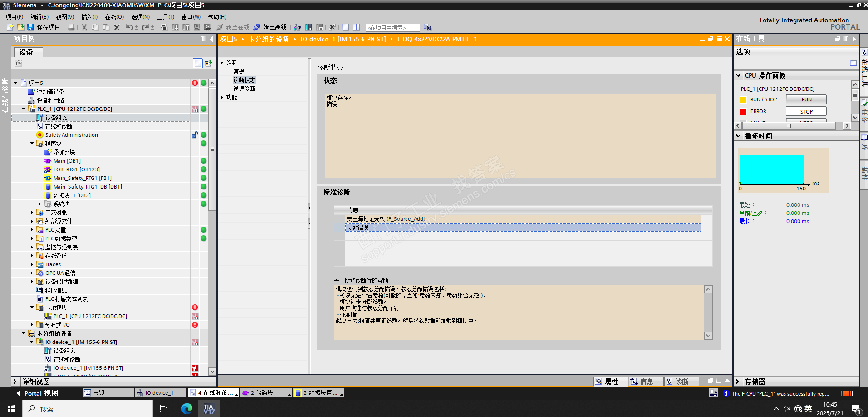The height and width of the screenshot is (417, 868).
Task: Click the copy toolbar icon
Action: [x=95, y=27]
